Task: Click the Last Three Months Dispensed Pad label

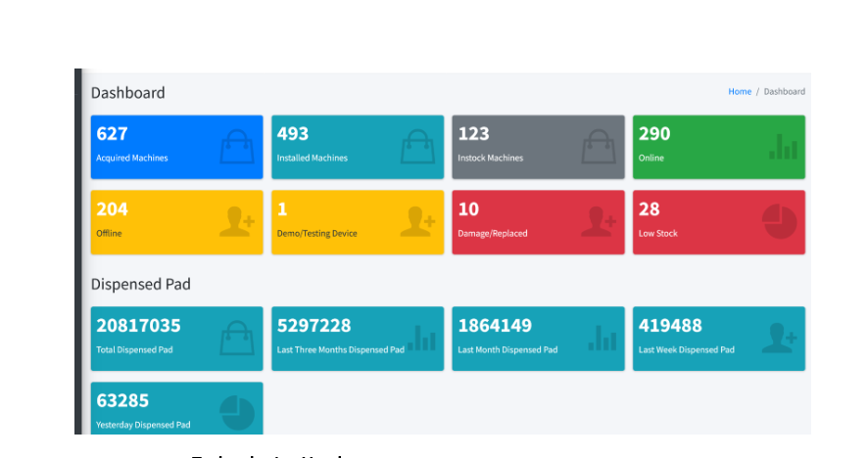Action: point(341,349)
